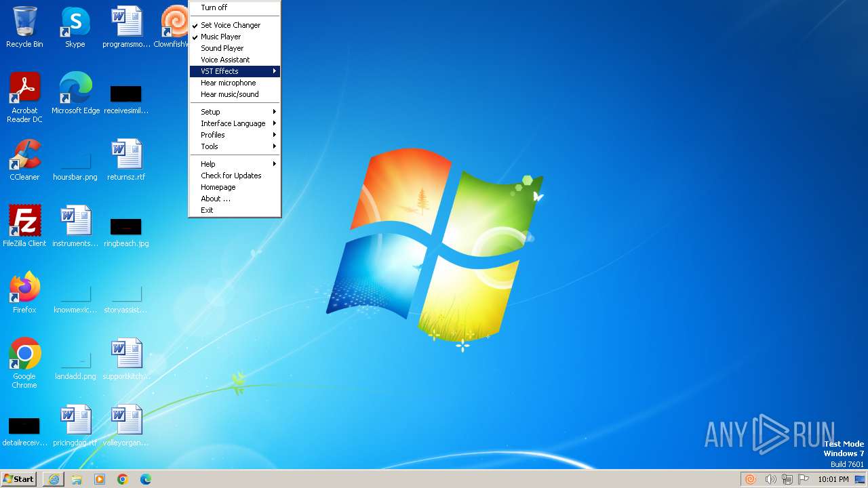Open the Homepage menu entry

click(235, 187)
